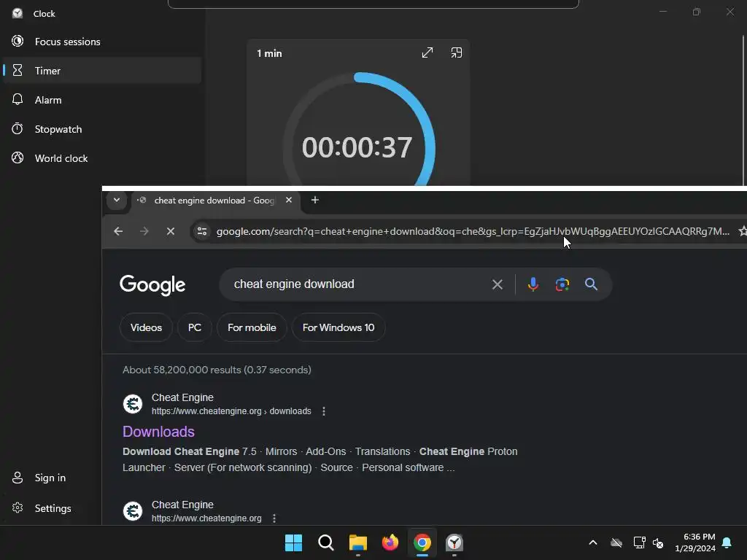This screenshot has width=747, height=560.
Task: Apply the PC filter chip
Action: (194, 327)
